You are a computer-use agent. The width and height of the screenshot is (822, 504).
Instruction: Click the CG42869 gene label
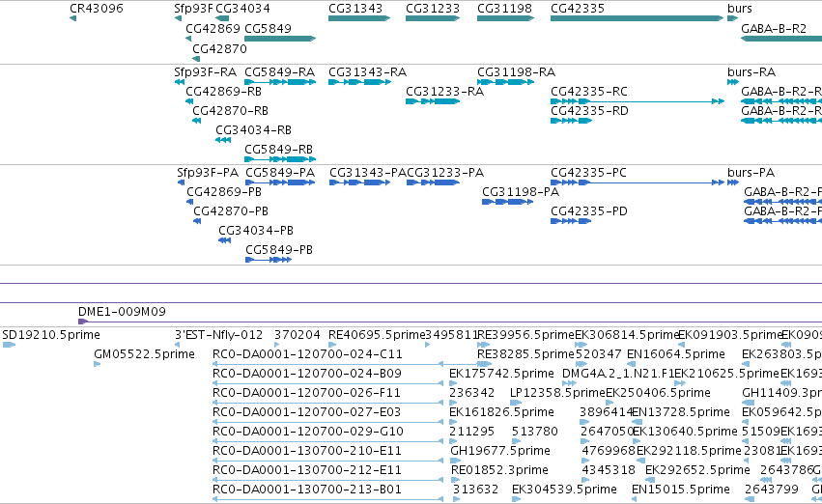pos(213,28)
